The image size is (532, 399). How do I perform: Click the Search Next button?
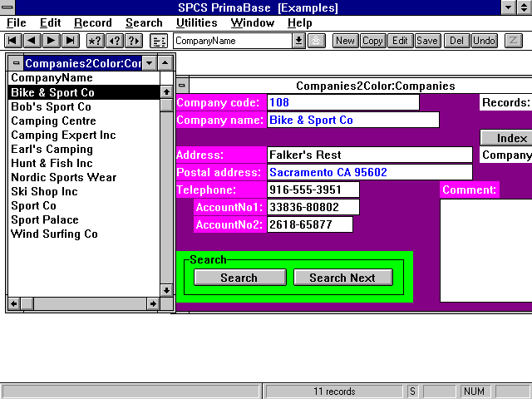tap(342, 278)
